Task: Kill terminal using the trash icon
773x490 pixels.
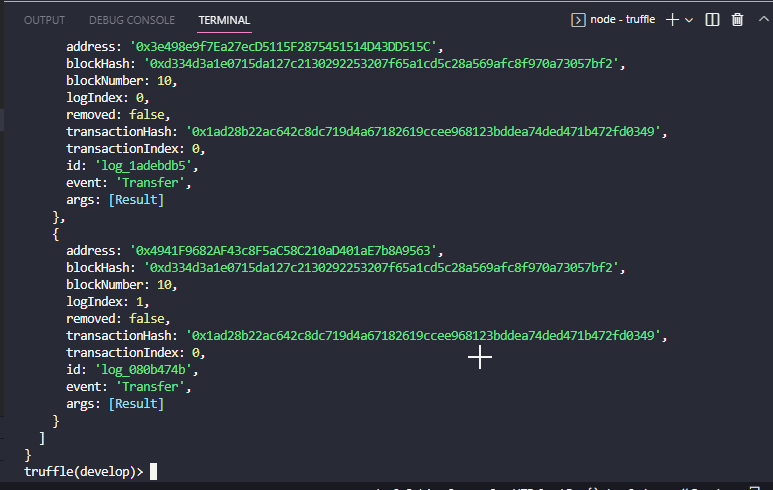Action: coord(738,20)
